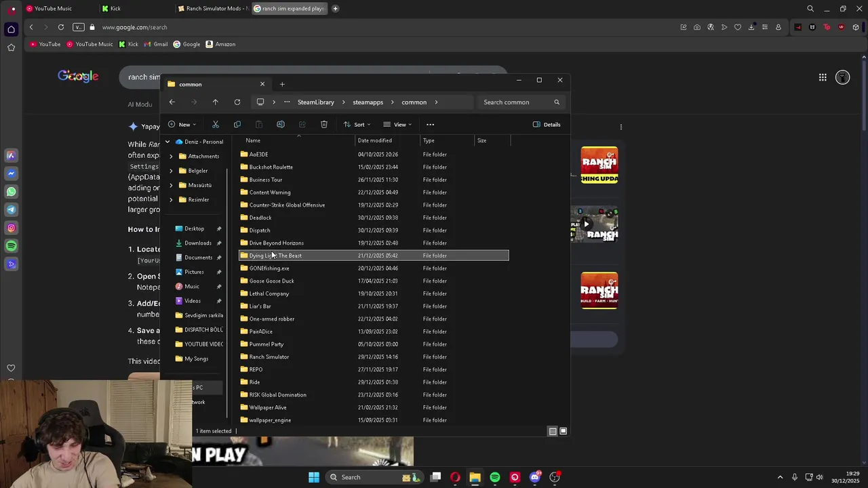This screenshot has height=488, width=868.
Task: Open Spotify in the Opera sidebar
Action: click(x=11, y=246)
